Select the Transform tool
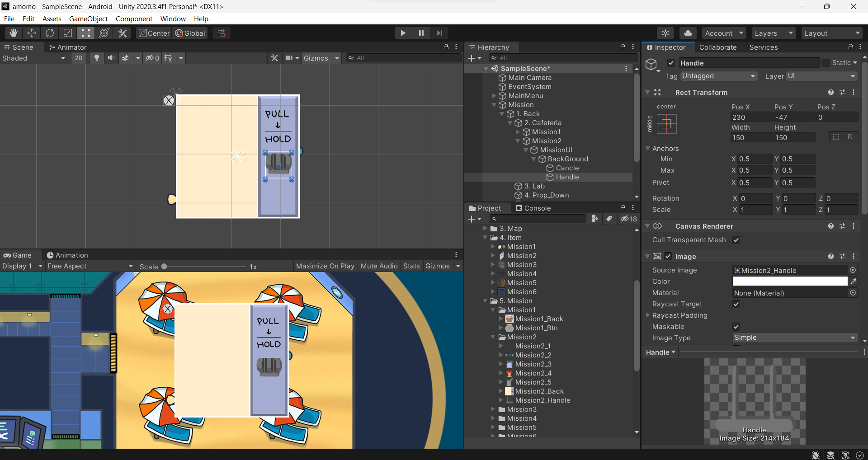 click(x=104, y=33)
